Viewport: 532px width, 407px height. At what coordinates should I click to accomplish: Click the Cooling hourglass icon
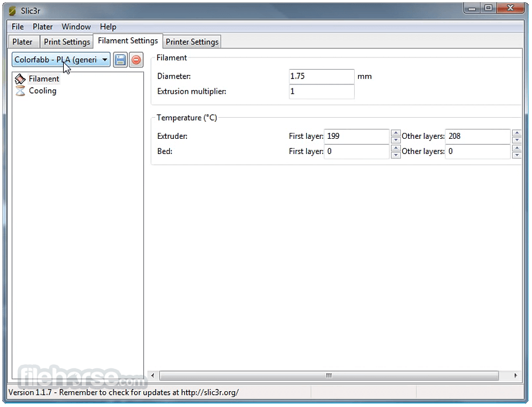pyautogui.click(x=20, y=91)
